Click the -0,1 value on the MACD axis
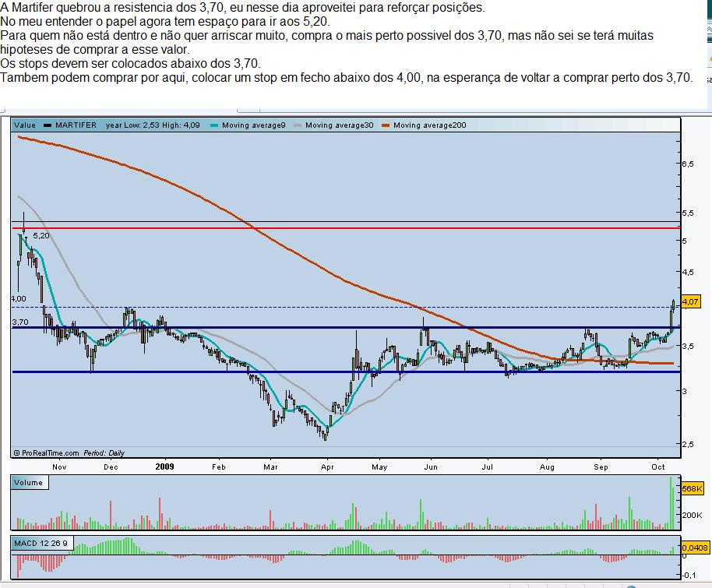712x588 pixels. click(689, 575)
